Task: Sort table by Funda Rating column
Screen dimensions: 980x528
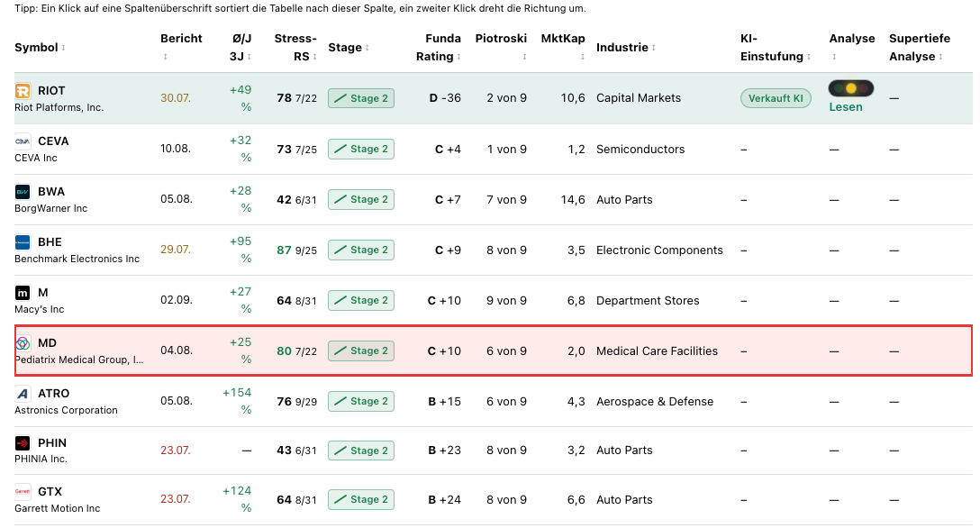Action: (439, 48)
